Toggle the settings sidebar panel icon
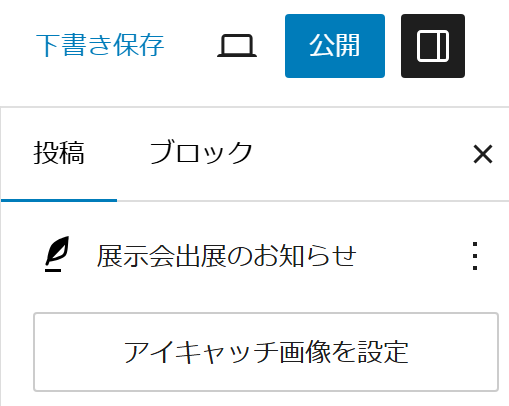Image resolution: width=509 pixels, height=406 pixels. pos(433,46)
